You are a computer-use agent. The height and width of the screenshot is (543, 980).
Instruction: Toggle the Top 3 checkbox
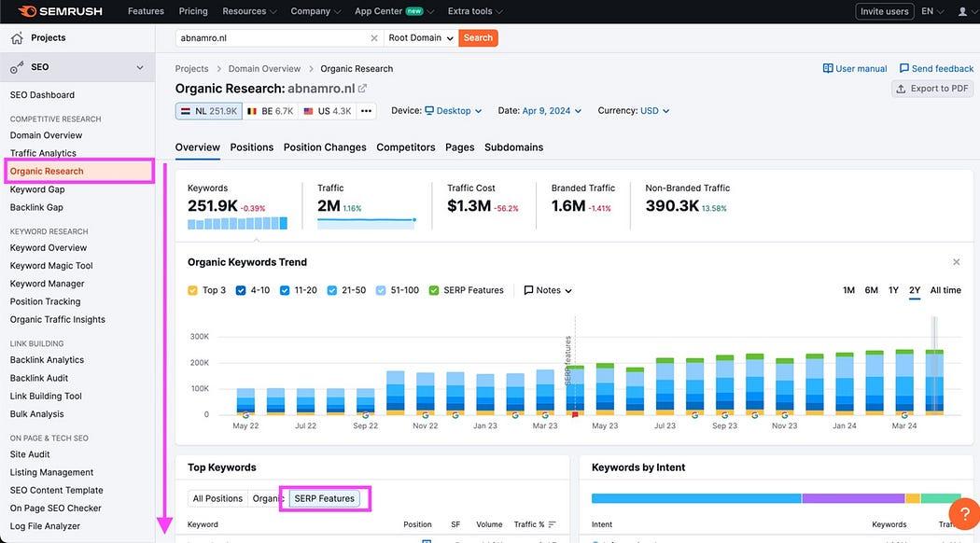coord(192,290)
